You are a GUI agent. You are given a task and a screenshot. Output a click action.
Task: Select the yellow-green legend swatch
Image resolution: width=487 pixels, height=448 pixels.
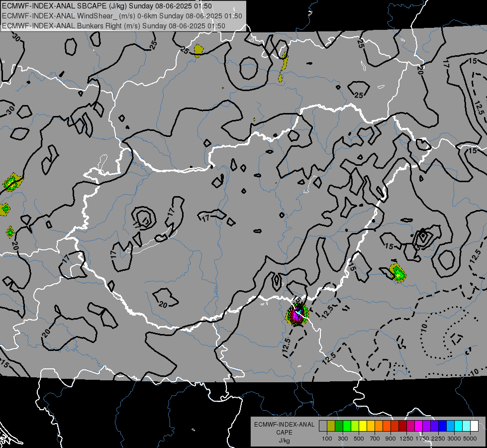point(355,426)
